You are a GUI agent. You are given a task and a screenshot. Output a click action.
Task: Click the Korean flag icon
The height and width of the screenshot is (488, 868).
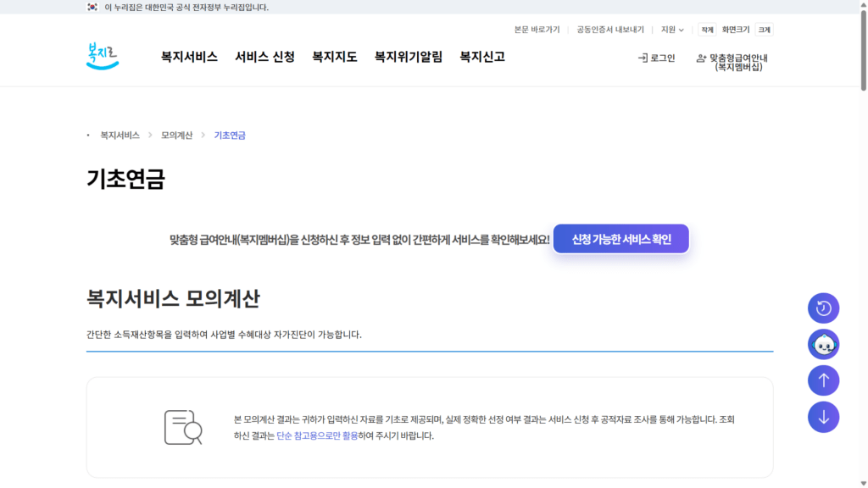[92, 7]
